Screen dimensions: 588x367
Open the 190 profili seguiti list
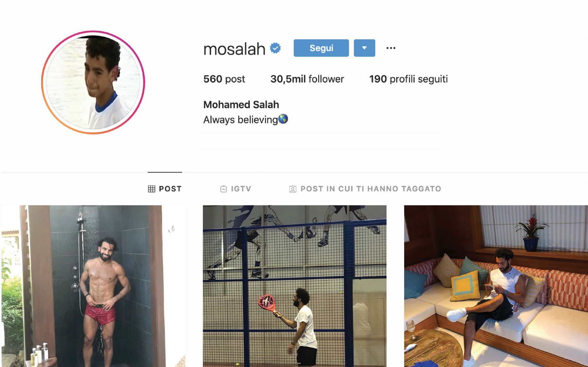click(409, 79)
